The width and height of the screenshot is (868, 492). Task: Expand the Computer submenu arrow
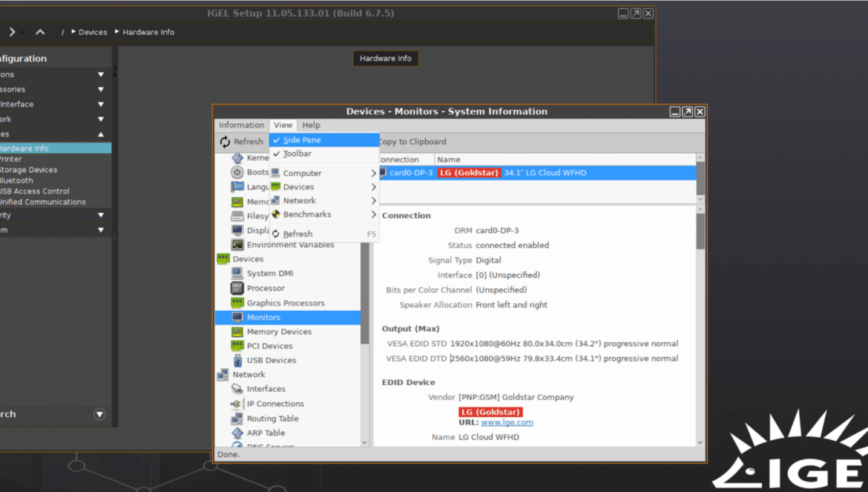(x=374, y=173)
